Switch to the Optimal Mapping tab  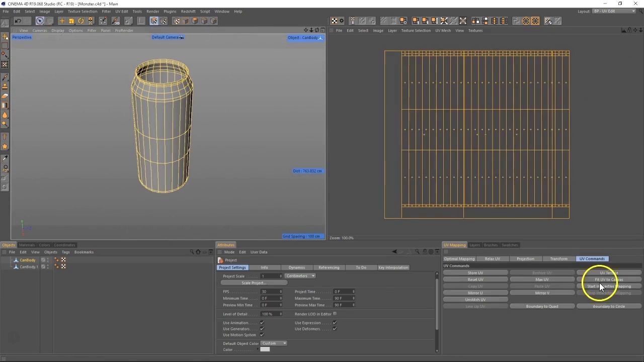[459, 259]
